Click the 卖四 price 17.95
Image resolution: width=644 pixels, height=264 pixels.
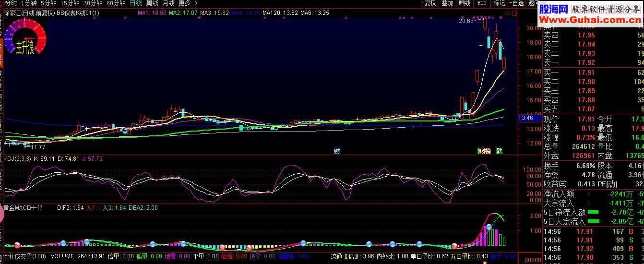point(586,35)
